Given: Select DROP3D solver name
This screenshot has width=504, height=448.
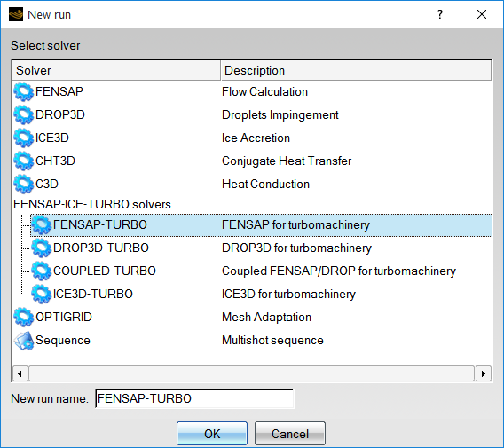Looking at the screenshot, I should tap(60, 114).
